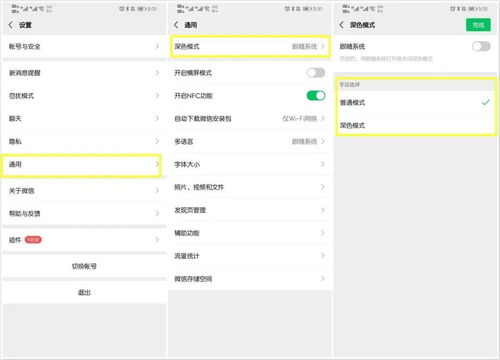This screenshot has height=360, width=500.
Task: Tap chevron arrow on 帐号与安全 row
Action: coord(157,46)
